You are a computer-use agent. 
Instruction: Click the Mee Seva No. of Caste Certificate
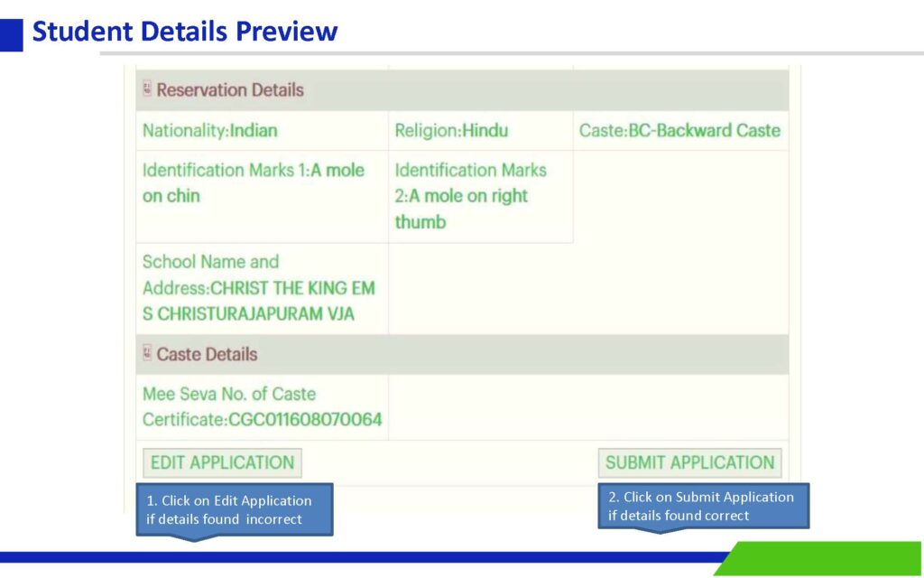point(262,407)
